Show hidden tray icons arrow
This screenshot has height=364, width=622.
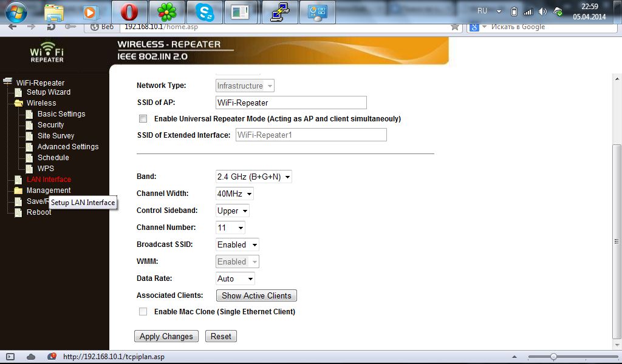(499, 12)
